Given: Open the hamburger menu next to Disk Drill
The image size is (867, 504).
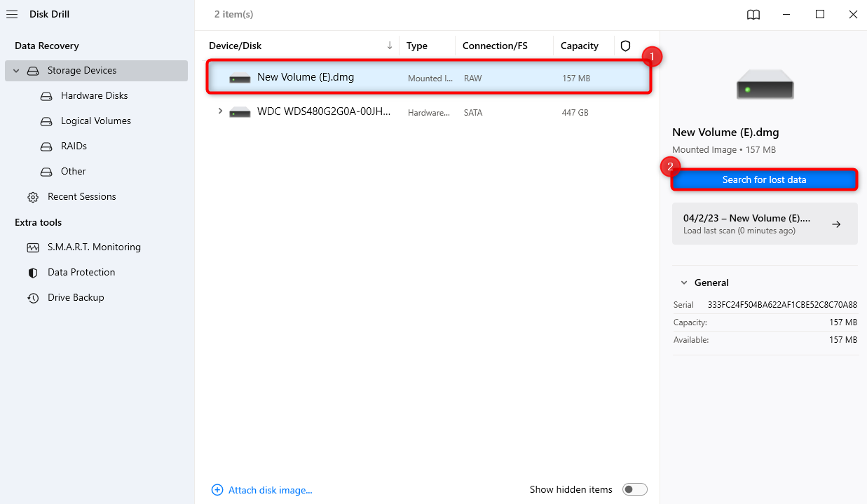Looking at the screenshot, I should [12, 14].
